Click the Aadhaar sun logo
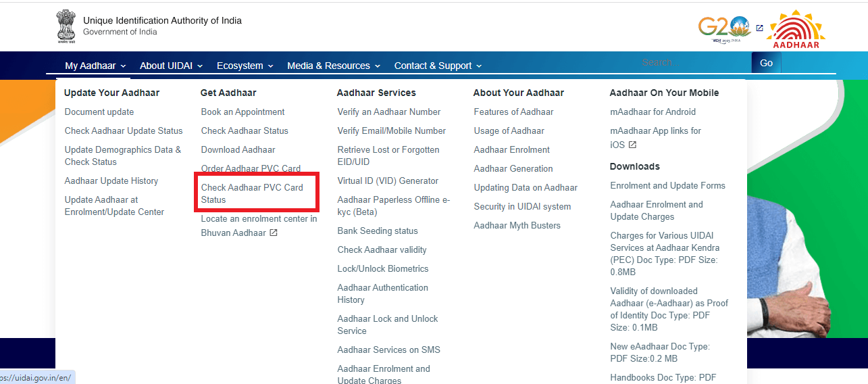Image resolution: width=868 pixels, height=384 pixels. [x=795, y=29]
